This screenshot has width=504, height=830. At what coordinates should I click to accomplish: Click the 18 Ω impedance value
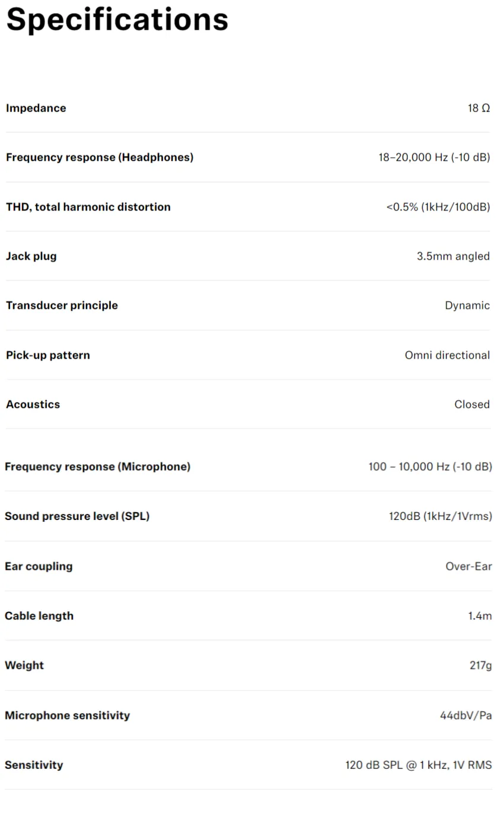[x=479, y=108]
